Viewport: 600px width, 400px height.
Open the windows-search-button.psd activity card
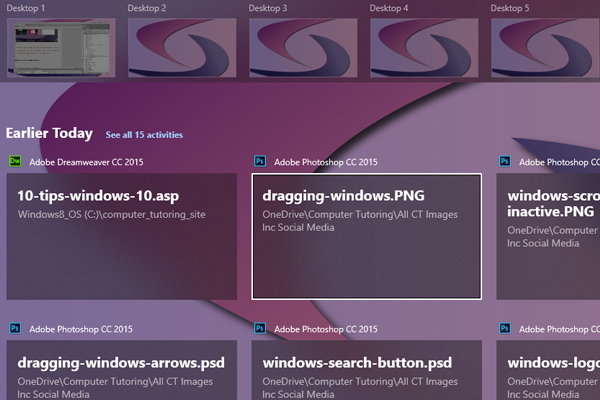(367, 370)
